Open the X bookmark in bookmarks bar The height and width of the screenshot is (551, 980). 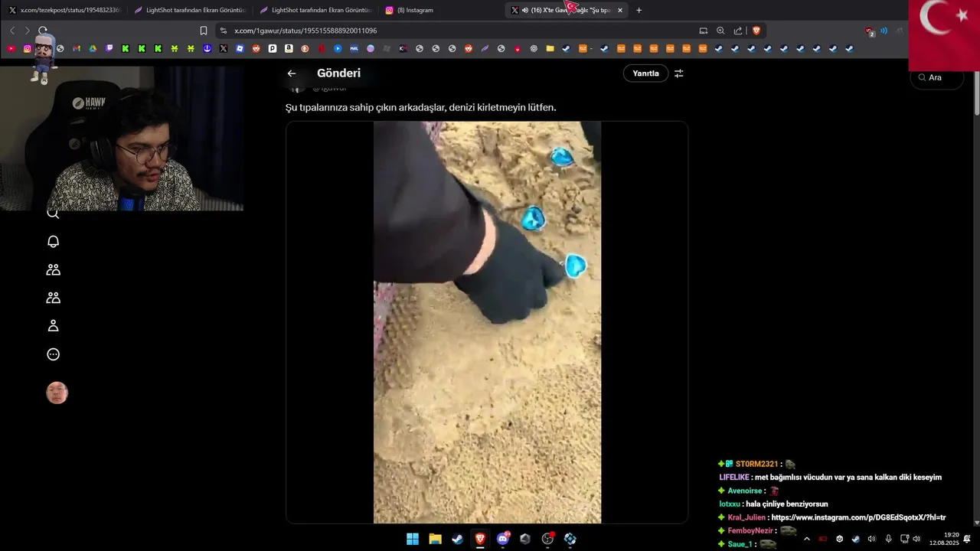coord(224,48)
